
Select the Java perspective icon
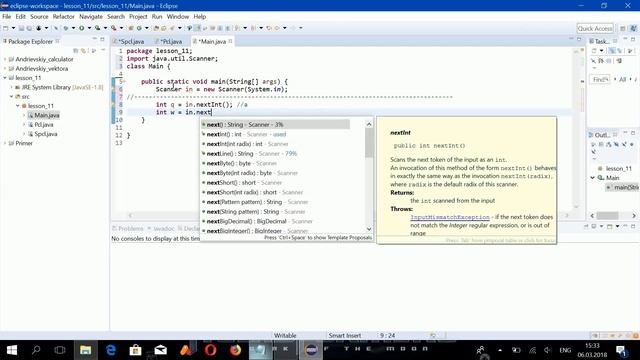(633, 28)
